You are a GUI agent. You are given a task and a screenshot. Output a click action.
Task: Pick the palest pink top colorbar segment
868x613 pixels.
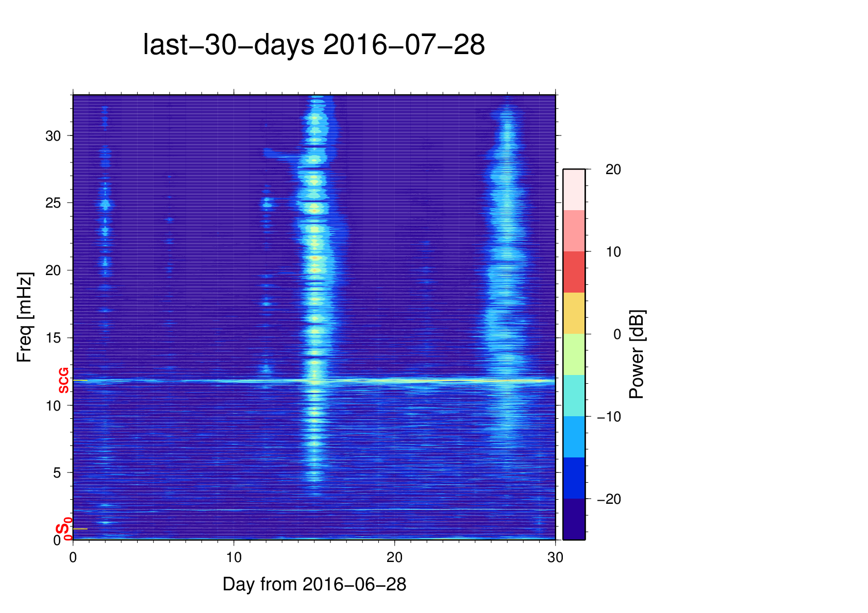pyautogui.click(x=574, y=190)
